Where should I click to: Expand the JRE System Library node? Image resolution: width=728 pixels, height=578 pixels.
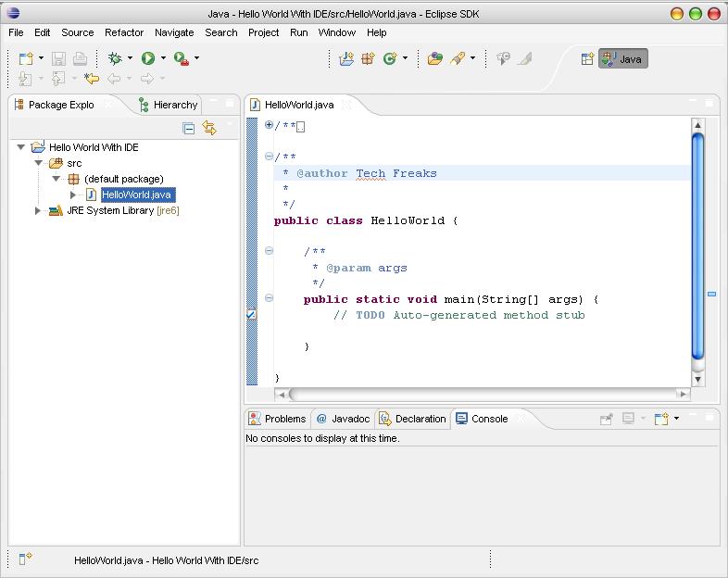click(38, 211)
